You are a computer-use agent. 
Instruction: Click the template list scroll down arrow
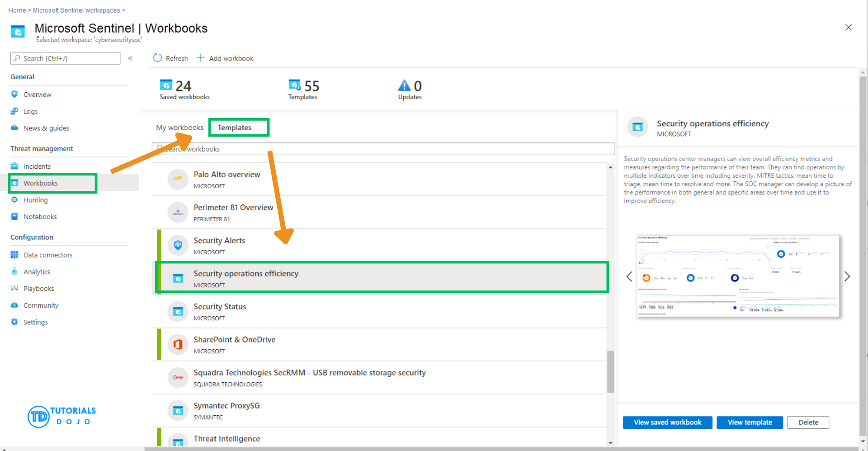click(x=610, y=443)
